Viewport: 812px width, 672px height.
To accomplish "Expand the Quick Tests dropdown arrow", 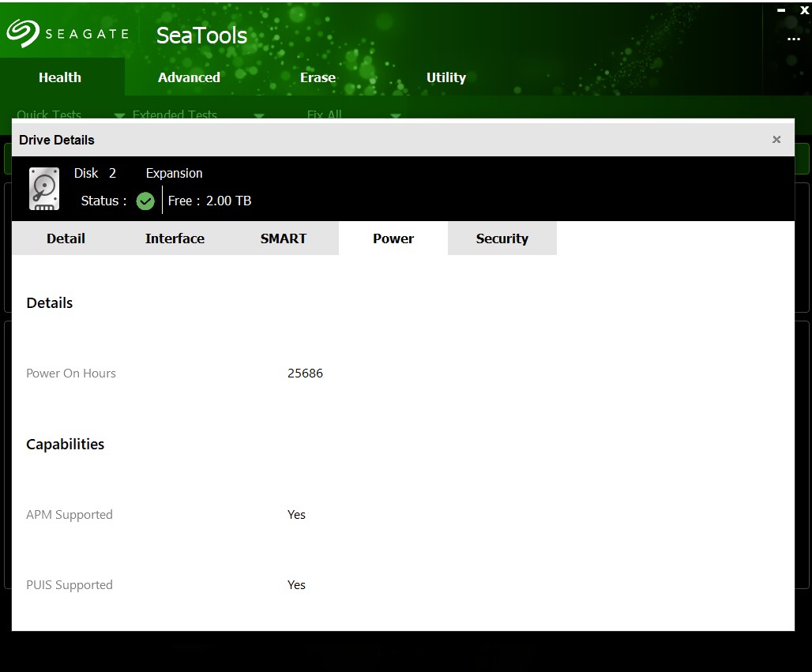I will (119, 115).
